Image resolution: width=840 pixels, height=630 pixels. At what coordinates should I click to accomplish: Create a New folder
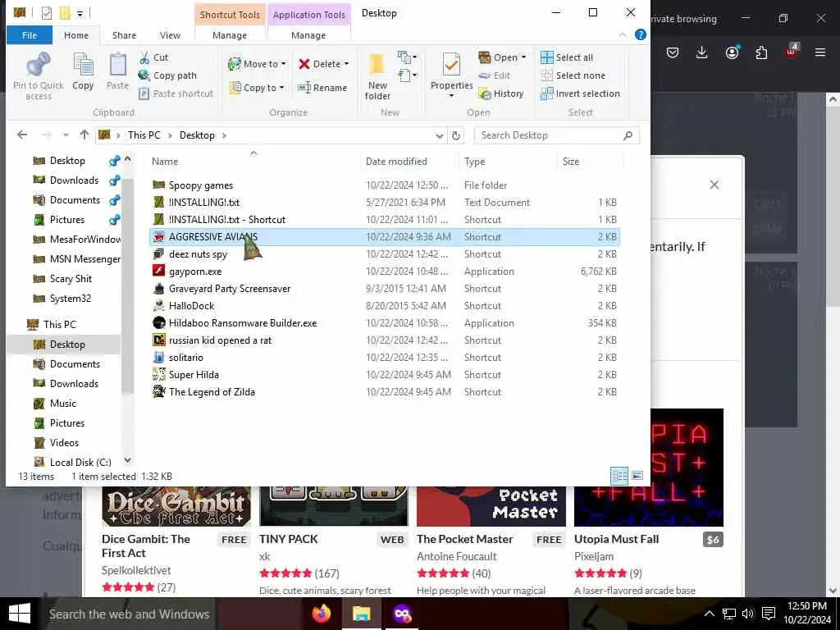click(x=377, y=76)
